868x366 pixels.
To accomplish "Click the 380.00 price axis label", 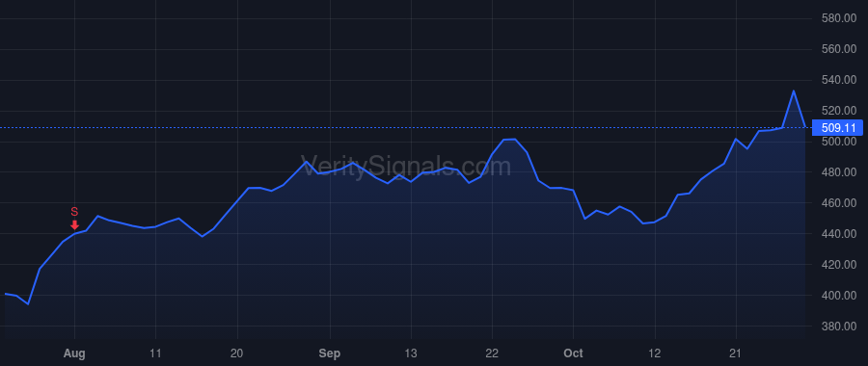I will (x=839, y=327).
